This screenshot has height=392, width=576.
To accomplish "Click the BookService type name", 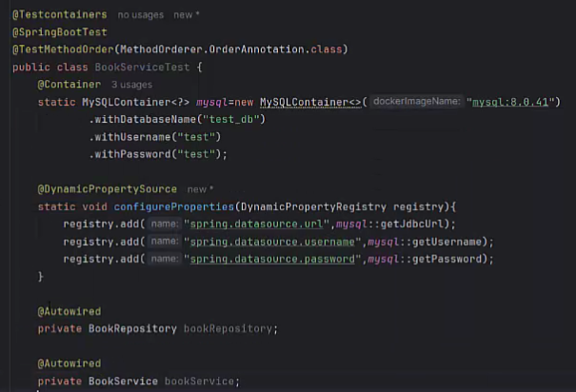I will pos(123,381).
